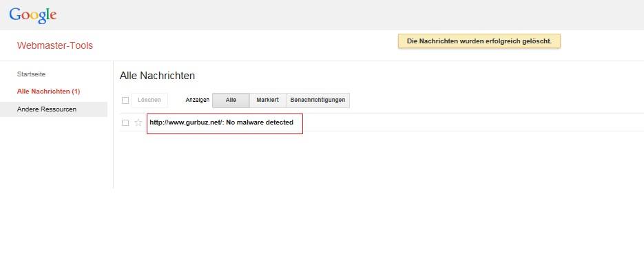
Task: Go to Startseite in the sidebar
Action: tap(31, 74)
